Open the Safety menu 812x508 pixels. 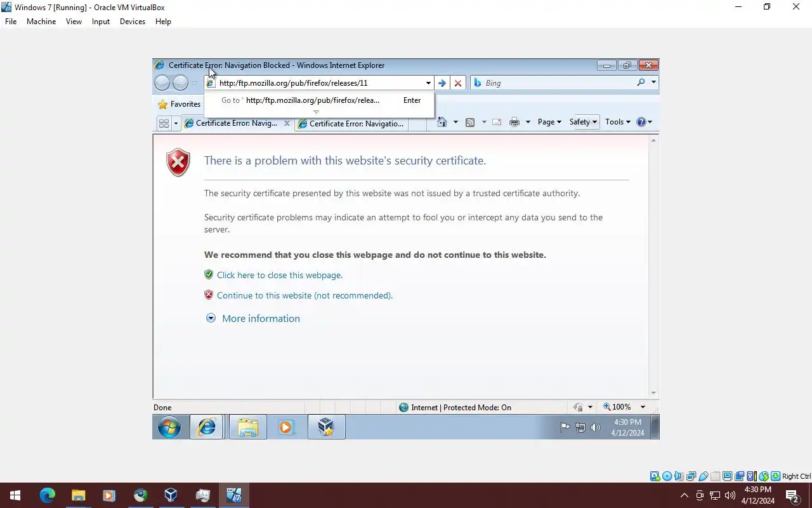point(583,122)
